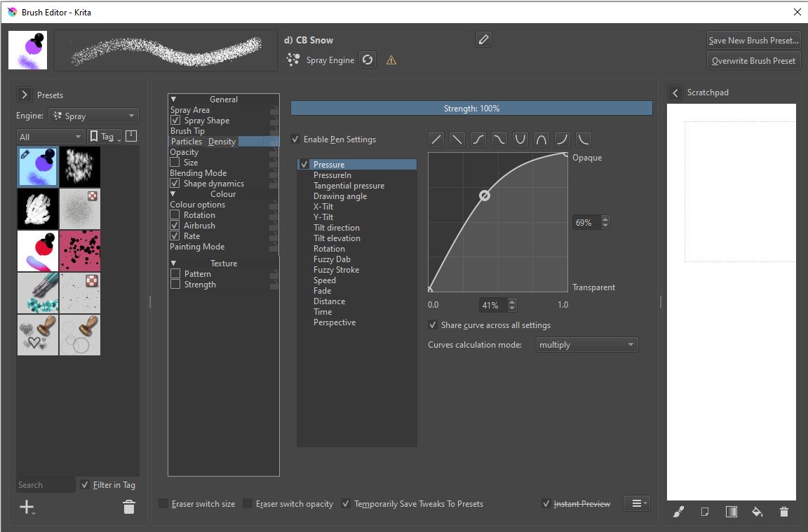Collapse the Scratchpad panel arrow

click(x=675, y=93)
